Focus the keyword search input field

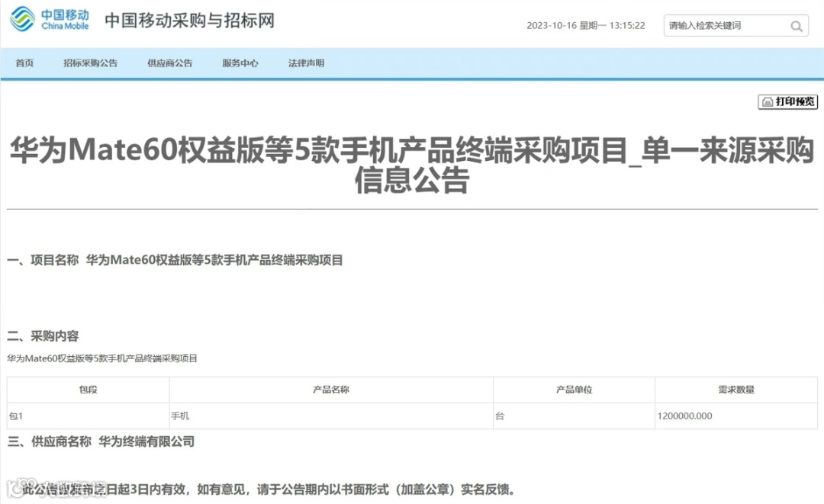click(735, 25)
